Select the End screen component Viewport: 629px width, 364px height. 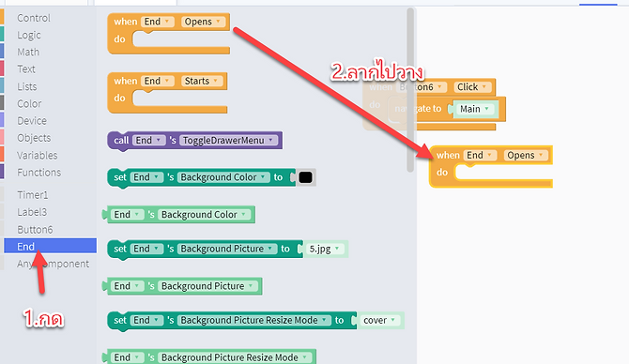click(x=50, y=246)
